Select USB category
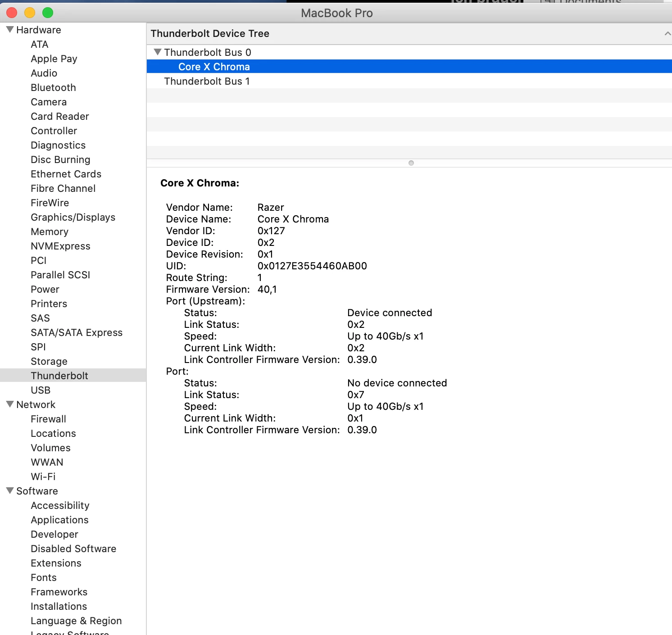Screen dimensions: 672x635 (x=41, y=390)
